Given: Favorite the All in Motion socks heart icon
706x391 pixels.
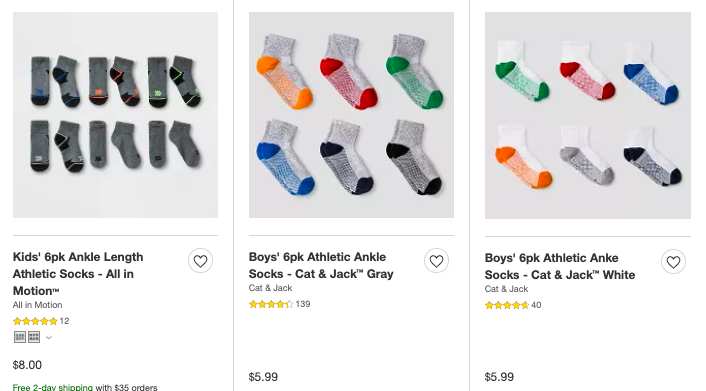Looking at the screenshot, I should pos(200,261).
